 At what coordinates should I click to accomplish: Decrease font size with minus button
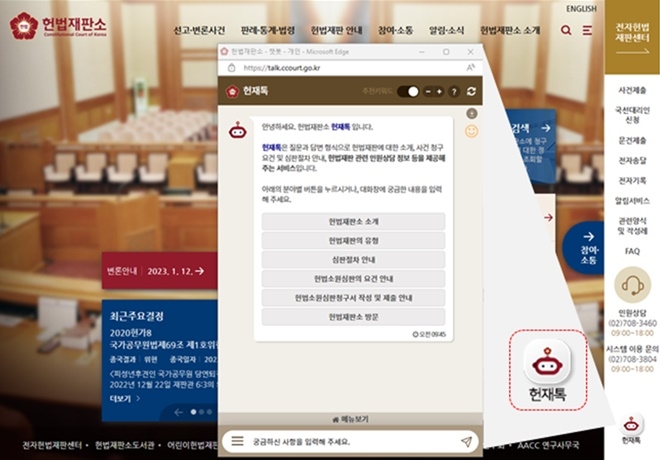tap(427, 91)
